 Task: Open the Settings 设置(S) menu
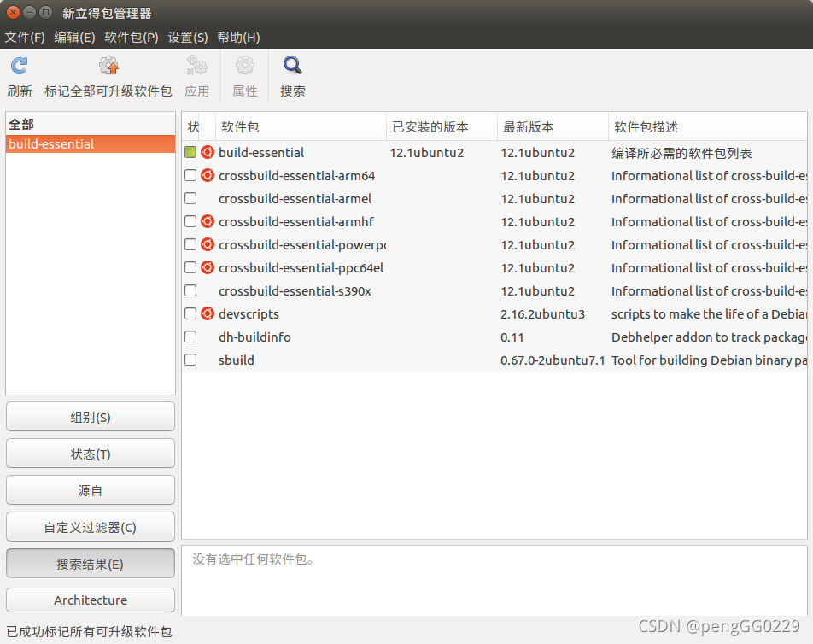188,38
